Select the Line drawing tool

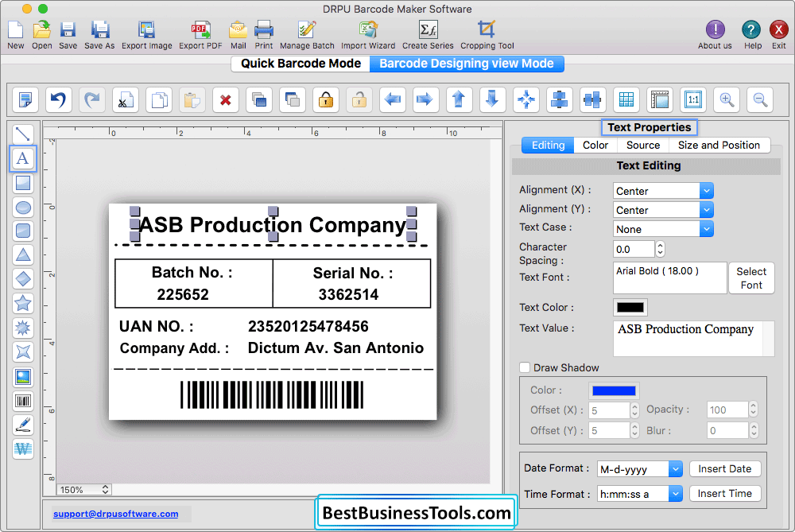[23, 134]
